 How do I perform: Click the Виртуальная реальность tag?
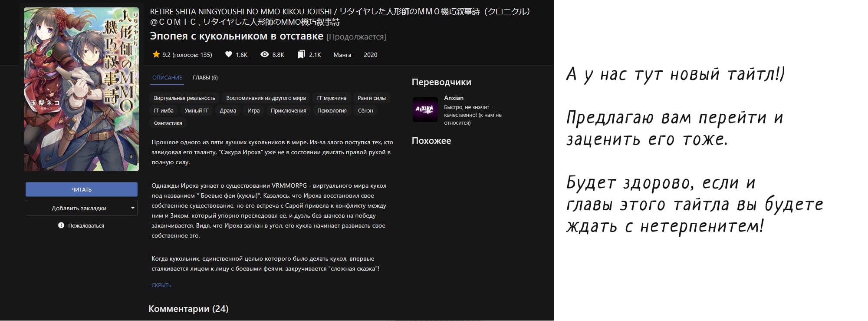click(x=184, y=98)
